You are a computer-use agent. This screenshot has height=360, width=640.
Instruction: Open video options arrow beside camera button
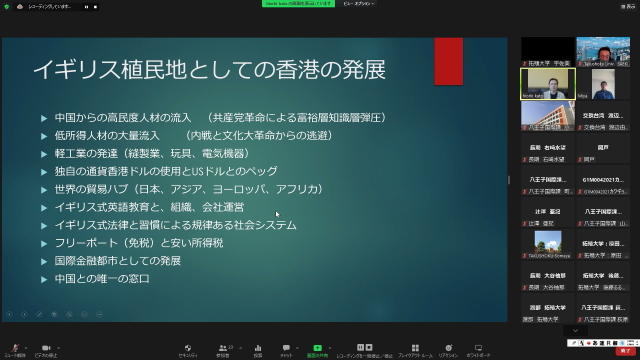click(59, 348)
